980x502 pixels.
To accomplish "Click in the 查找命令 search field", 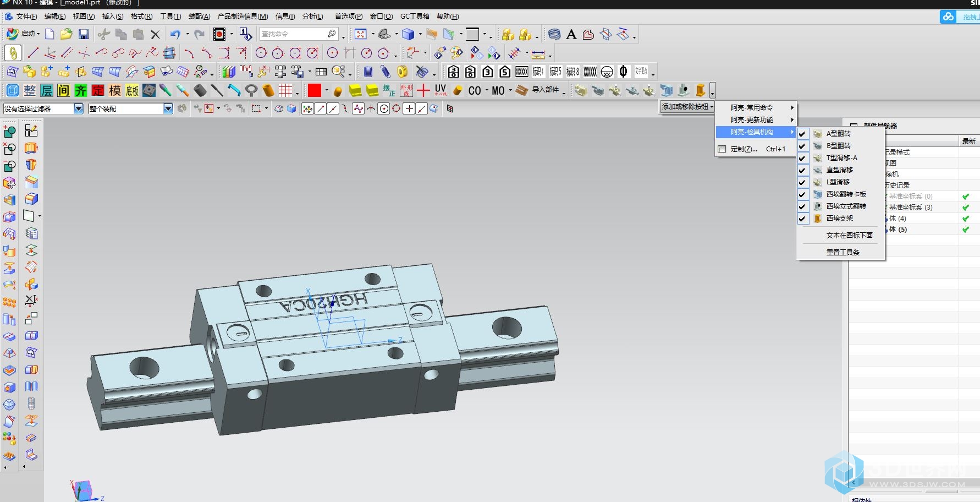I will tap(299, 34).
